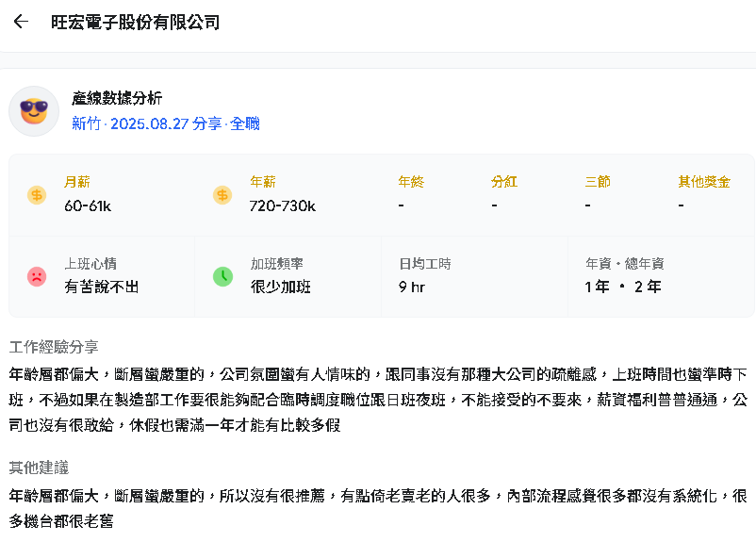
Task: Click the 年終 column label
Action: (411, 182)
